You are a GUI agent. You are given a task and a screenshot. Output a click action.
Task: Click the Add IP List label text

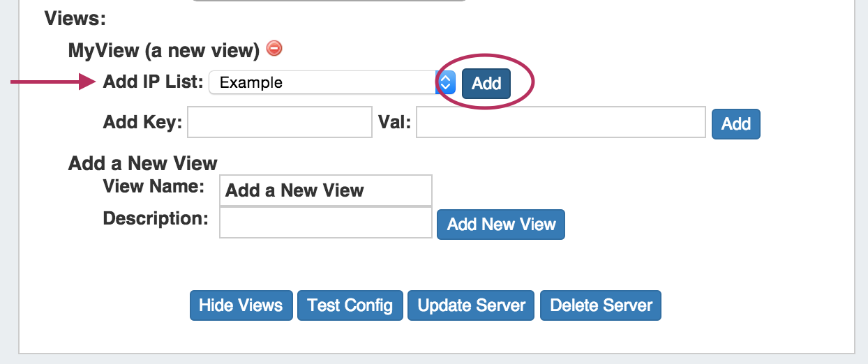153,82
